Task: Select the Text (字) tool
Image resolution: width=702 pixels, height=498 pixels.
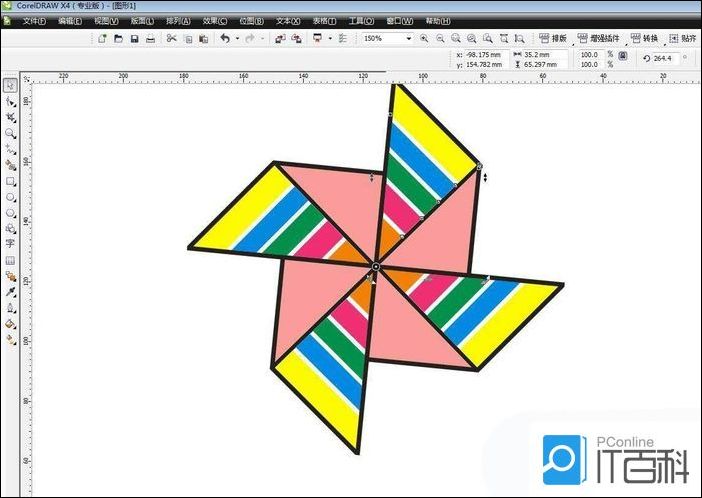Action: coord(10,243)
